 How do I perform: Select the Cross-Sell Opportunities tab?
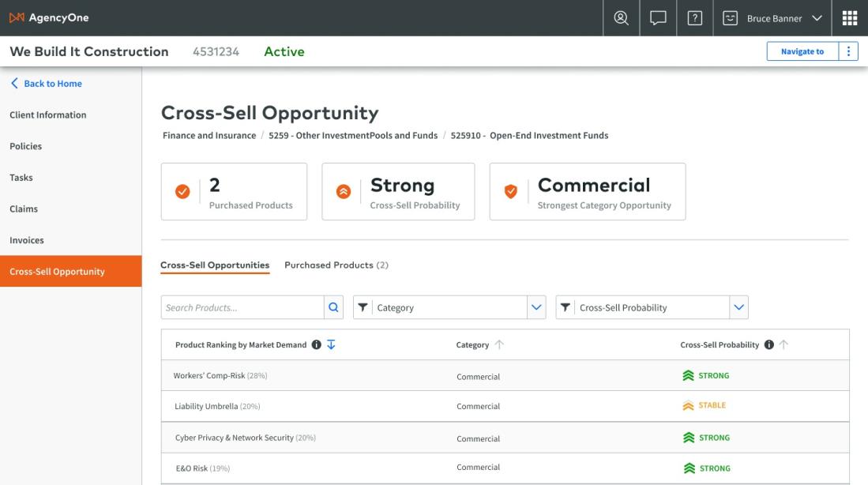(215, 265)
